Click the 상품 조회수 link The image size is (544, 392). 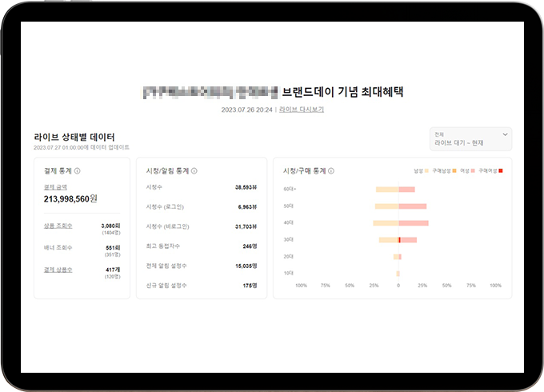[58, 226]
